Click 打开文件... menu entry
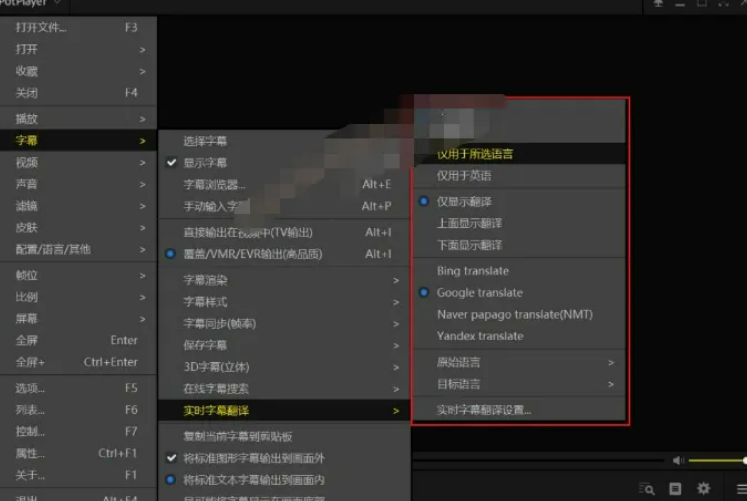Viewport: 747px width, 501px height. pos(78,28)
